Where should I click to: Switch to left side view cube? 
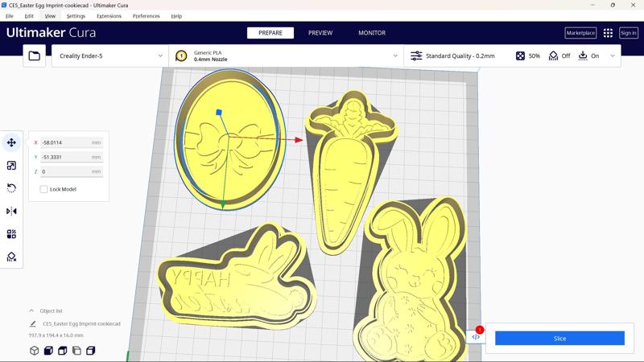(76, 351)
